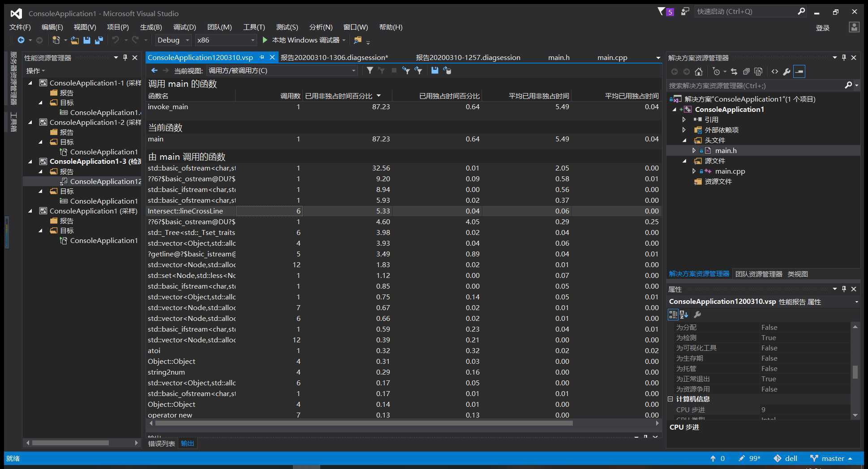Image resolution: width=868 pixels, height=469 pixels.
Task: Click the wrench properties icon in Solution Explorer
Action: point(786,72)
